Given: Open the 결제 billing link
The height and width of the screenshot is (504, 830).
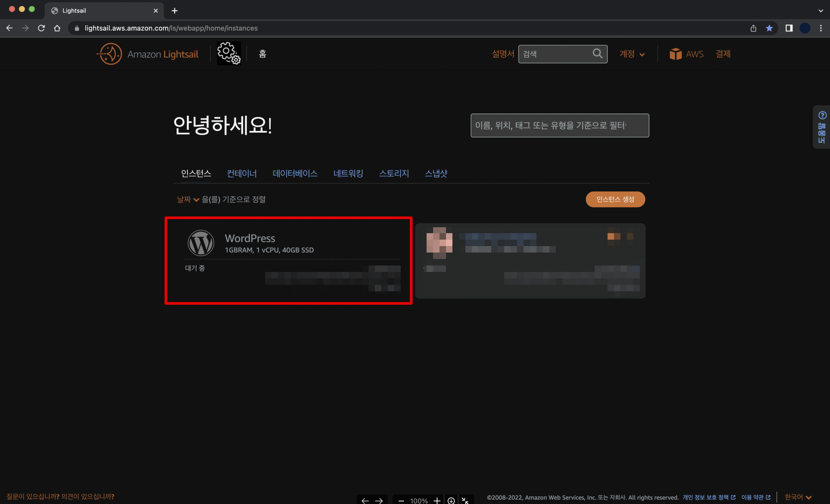Looking at the screenshot, I should pos(723,54).
